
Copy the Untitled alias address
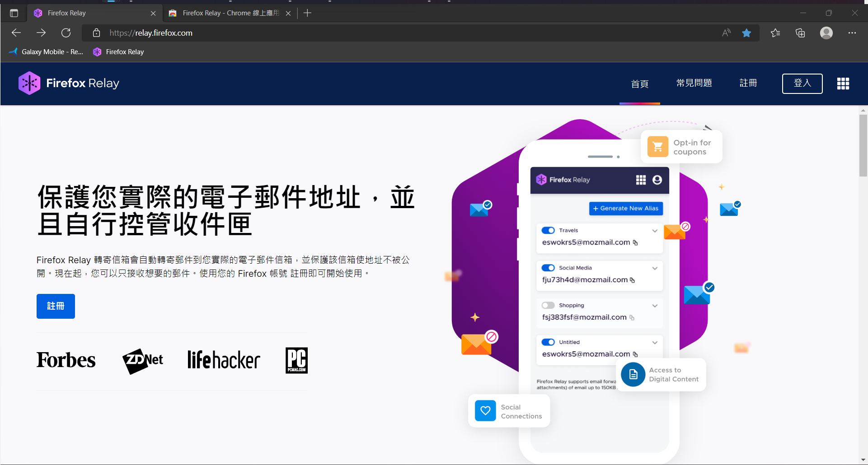click(635, 354)
